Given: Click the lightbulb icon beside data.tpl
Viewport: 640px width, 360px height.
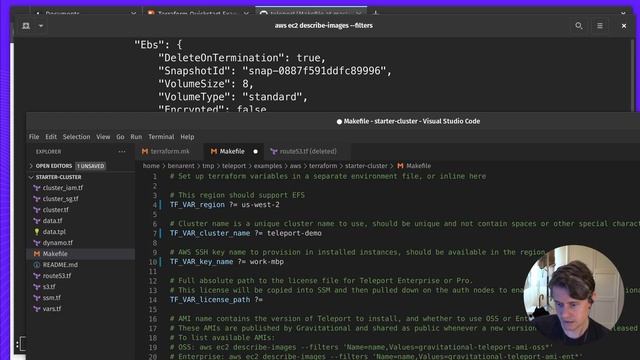Looking at the screenshot, I should (37, 232).
